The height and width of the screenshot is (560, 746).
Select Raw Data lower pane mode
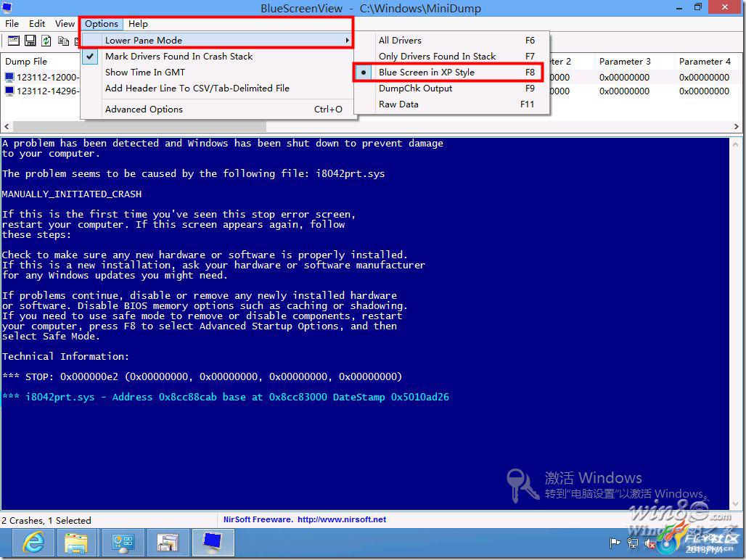(x=452, y=104)
